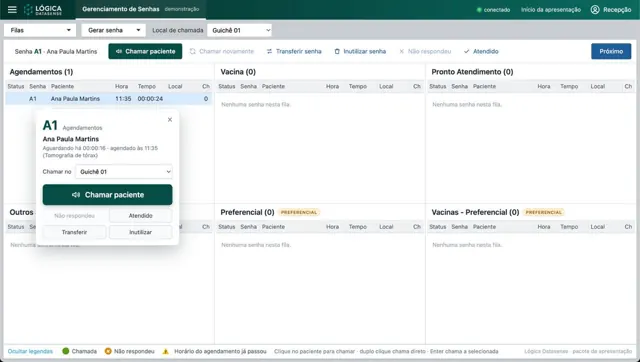The height and width of the screenshot is (362, 640).
Task: Open the hamburger menu icon
Action: tap(12, 9)
